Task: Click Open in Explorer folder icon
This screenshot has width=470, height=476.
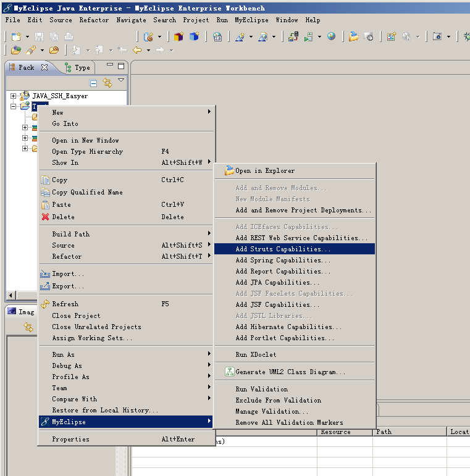Action: click(x=229, y=171)
